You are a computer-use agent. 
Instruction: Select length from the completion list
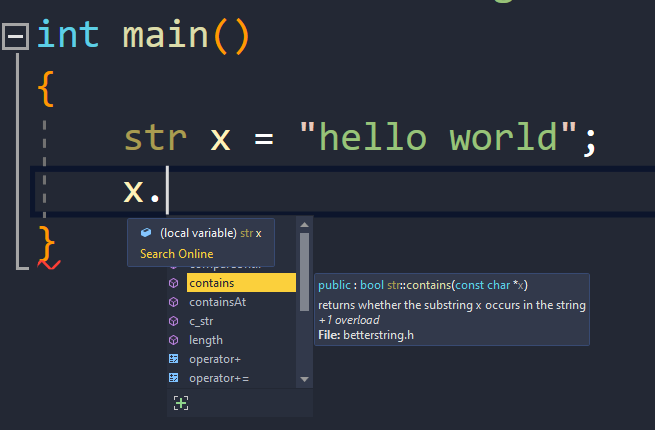click(206, 340)
